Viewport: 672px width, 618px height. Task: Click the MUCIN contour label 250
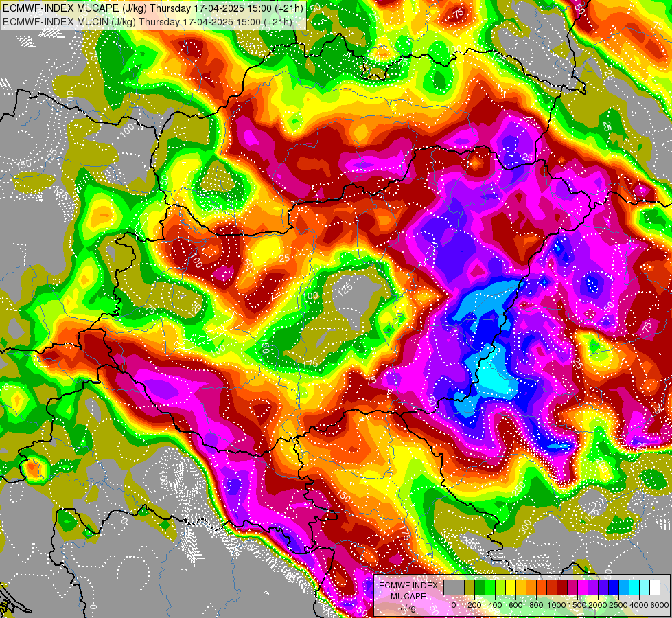(x=520, y=488)
